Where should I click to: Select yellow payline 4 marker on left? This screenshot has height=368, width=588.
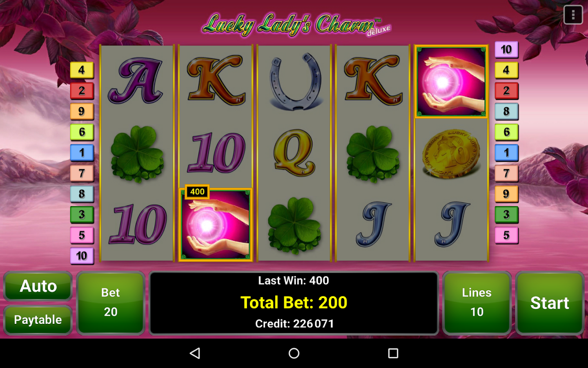pyautogui.click(x=82, y=70)
